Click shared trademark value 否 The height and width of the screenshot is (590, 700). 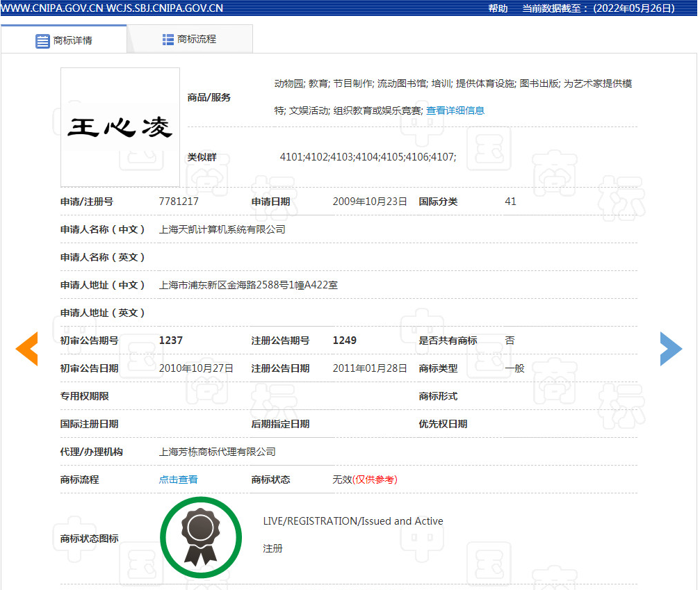tap(510, 340)
